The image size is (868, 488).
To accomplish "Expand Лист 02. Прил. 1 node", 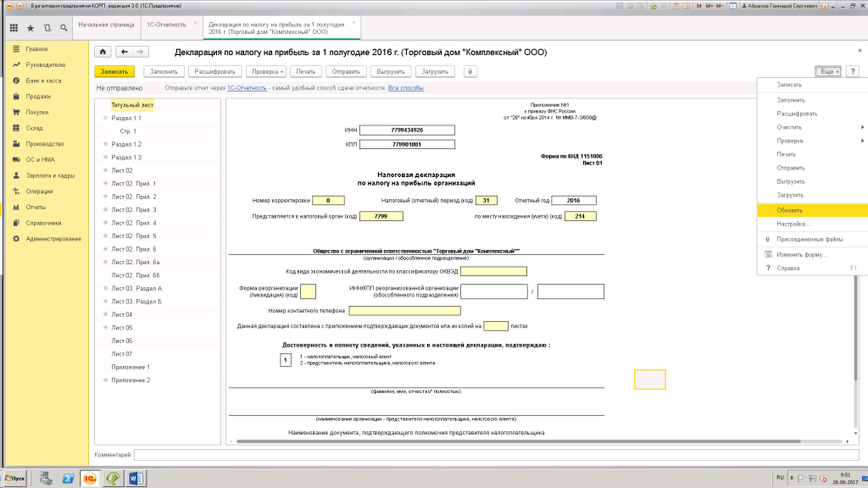I will coord(105,183).
